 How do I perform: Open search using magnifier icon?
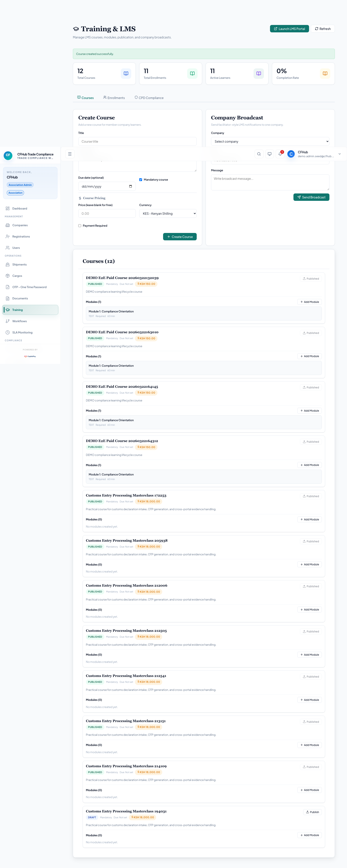259,154
